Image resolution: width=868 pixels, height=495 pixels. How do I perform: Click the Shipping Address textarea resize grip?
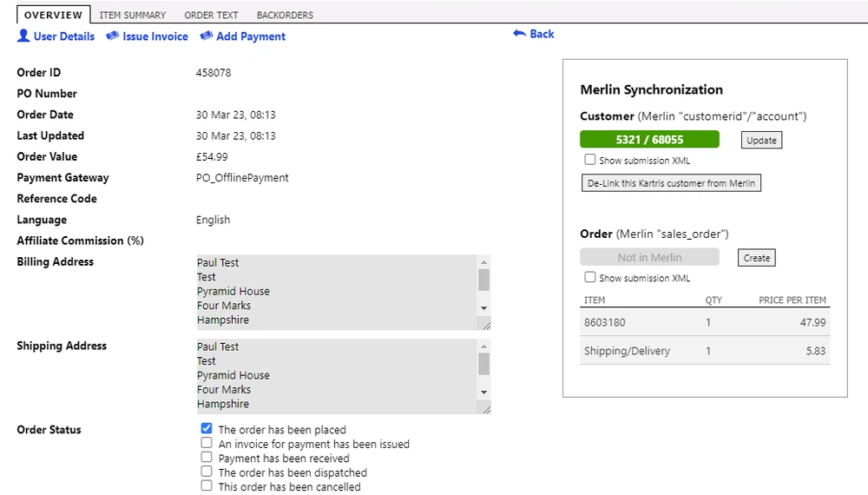click(x=486, y=410)
